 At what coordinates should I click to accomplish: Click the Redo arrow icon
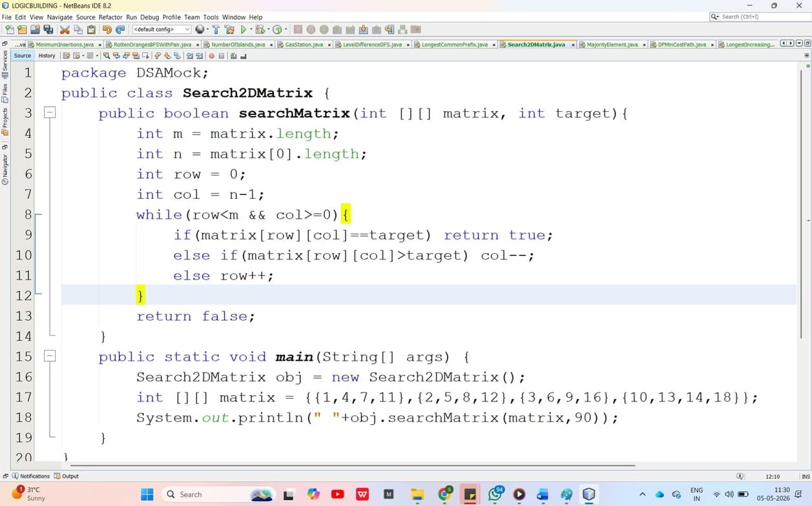[120, 30]
